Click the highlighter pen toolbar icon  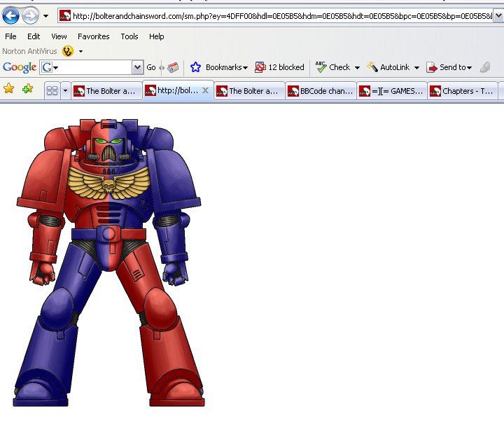point(485,67)
